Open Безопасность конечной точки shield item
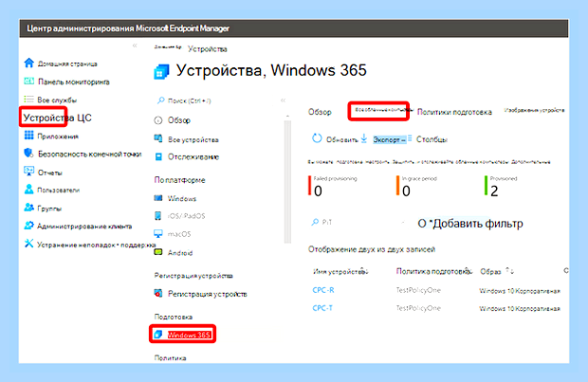Viewport: 588px width, 382px height. tap(83, 154)
